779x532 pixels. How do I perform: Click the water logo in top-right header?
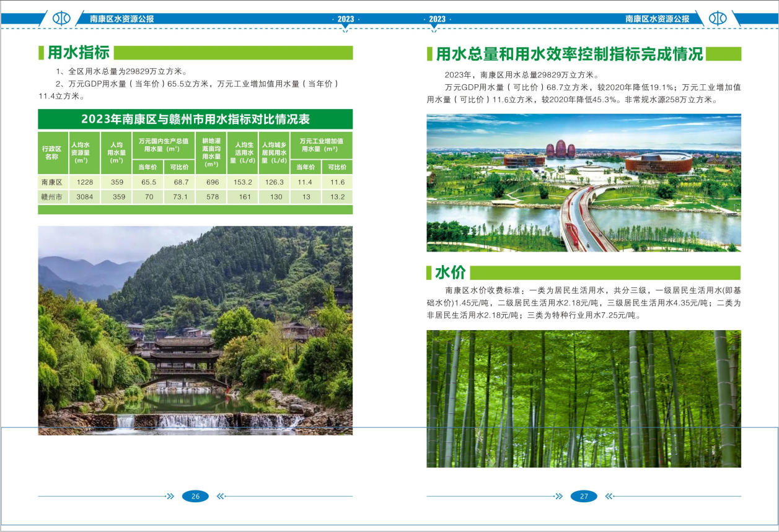coord(717,19)
